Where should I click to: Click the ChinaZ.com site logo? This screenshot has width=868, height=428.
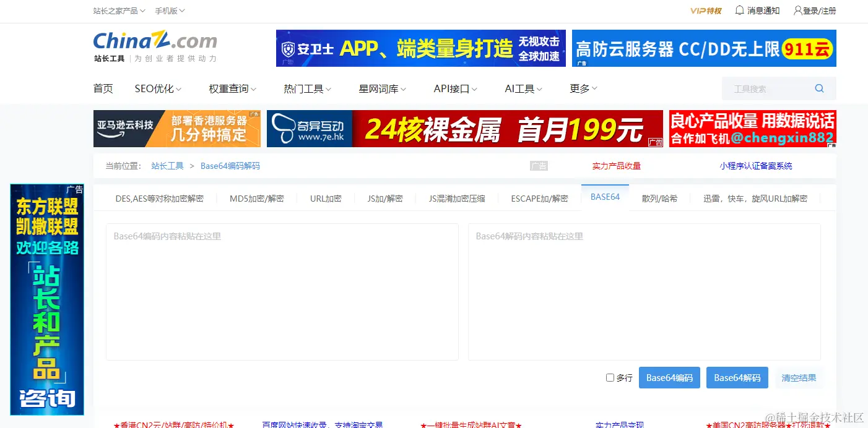pyautogui.click(x=155, y=41)
